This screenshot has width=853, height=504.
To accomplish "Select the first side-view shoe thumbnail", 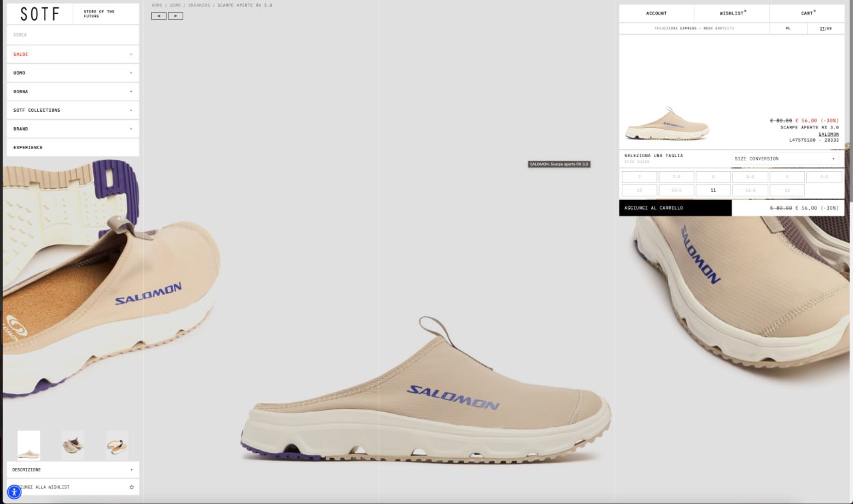I will (29, 445).
